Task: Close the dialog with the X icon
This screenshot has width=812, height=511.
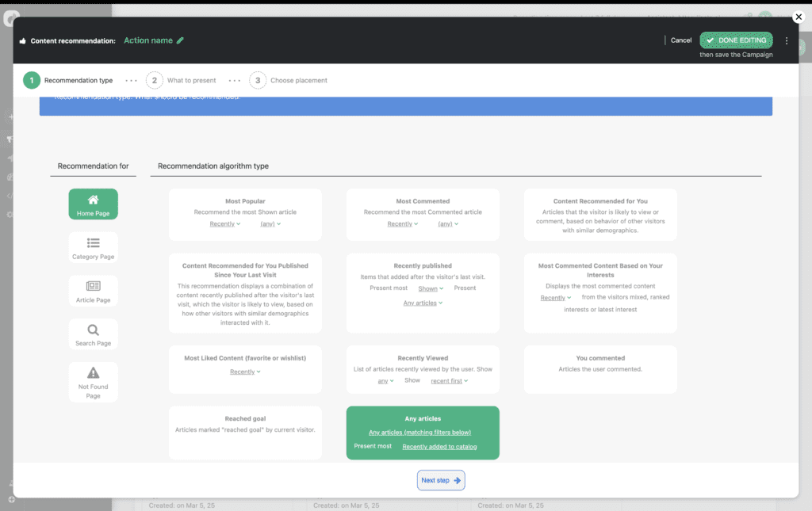Action: [x=798, y=17]
